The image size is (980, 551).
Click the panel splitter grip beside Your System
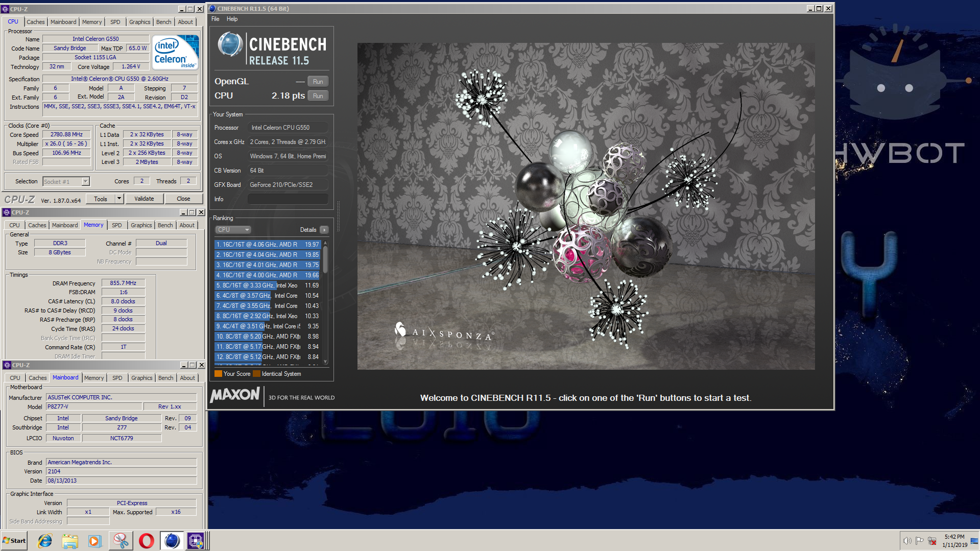(338, 217)
